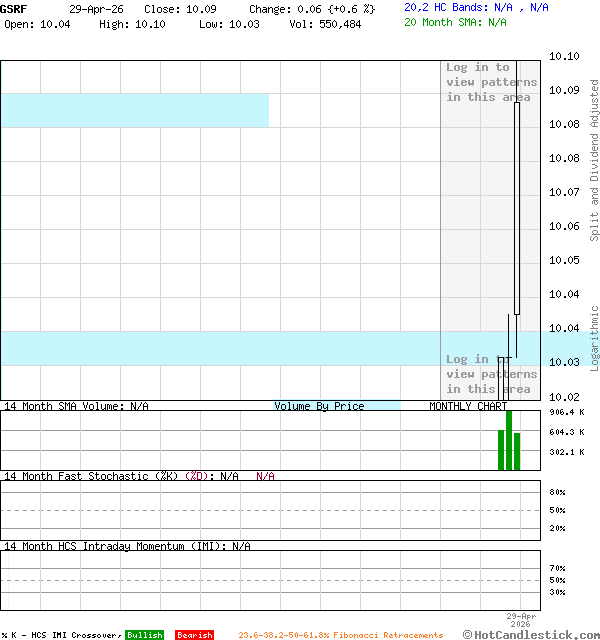The height and width of the screenshot is (640, 600).
Task: Click the HotCandlestick.com copyright link
Action: point(531,634)
